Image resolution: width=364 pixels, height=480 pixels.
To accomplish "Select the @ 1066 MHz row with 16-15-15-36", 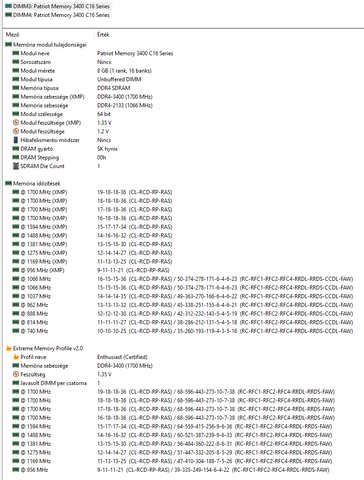I will (183, 279).
